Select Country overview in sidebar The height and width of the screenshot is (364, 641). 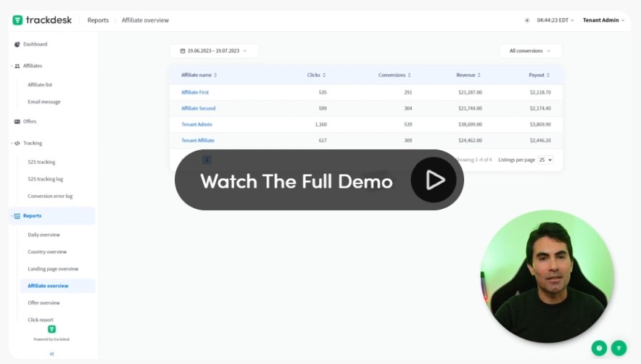click(47, 252)
